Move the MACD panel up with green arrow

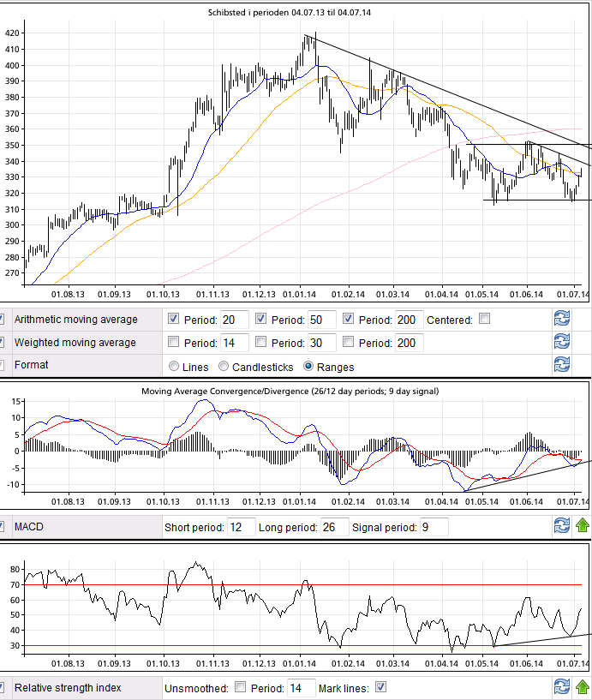pos(582,526)
